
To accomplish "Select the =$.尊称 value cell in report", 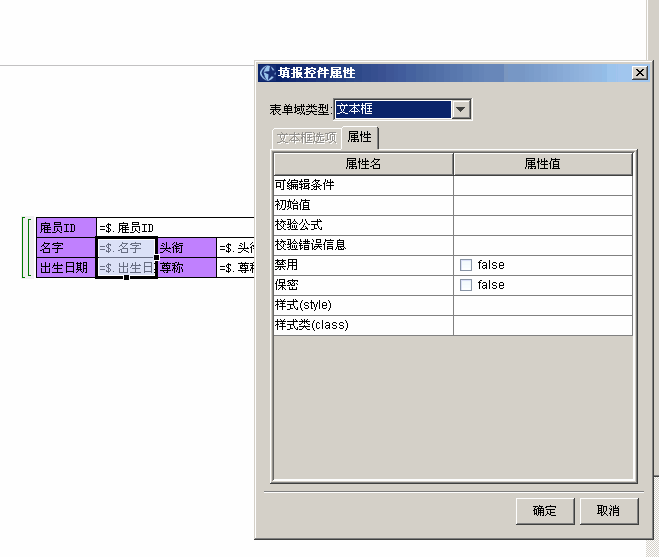I will coord(236,268).
